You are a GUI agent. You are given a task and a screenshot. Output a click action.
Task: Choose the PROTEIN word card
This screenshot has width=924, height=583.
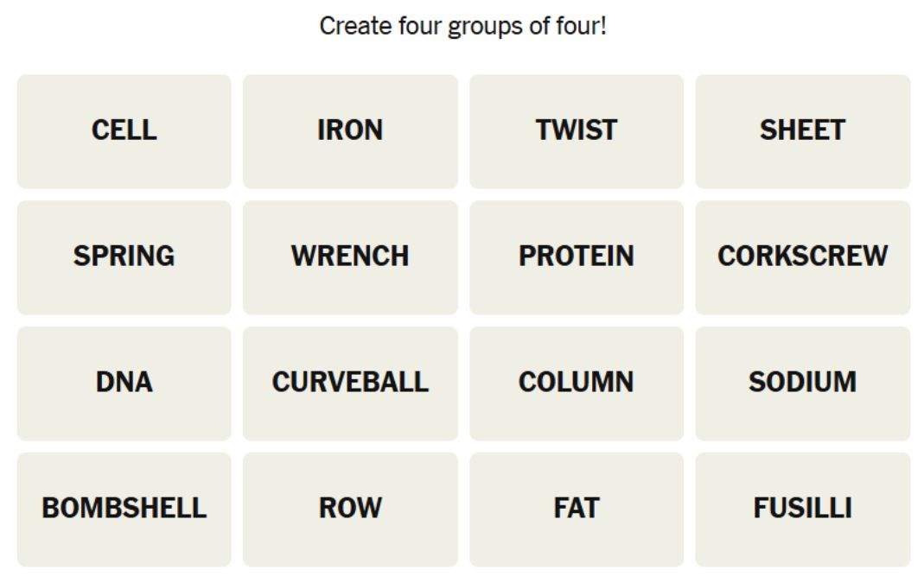pyautogui.click(x=577, y=257)
